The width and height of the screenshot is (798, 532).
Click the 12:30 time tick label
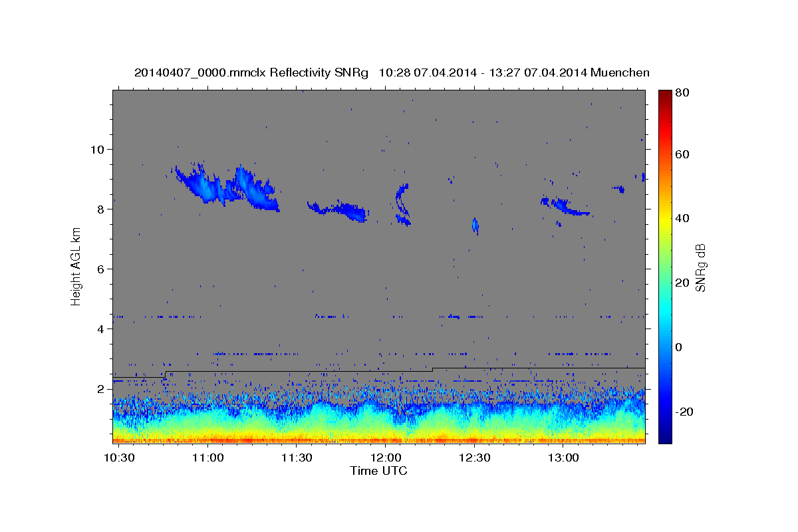tap(474, 458)
